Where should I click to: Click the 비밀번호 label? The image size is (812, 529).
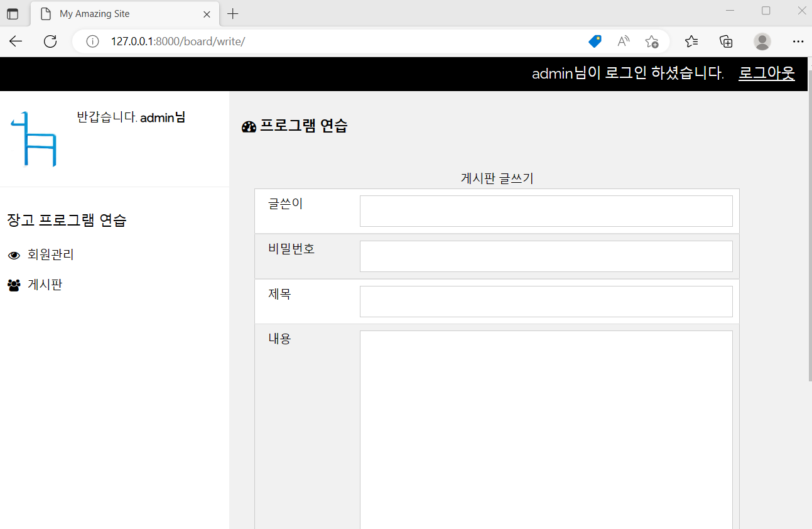tap(291, 249)
